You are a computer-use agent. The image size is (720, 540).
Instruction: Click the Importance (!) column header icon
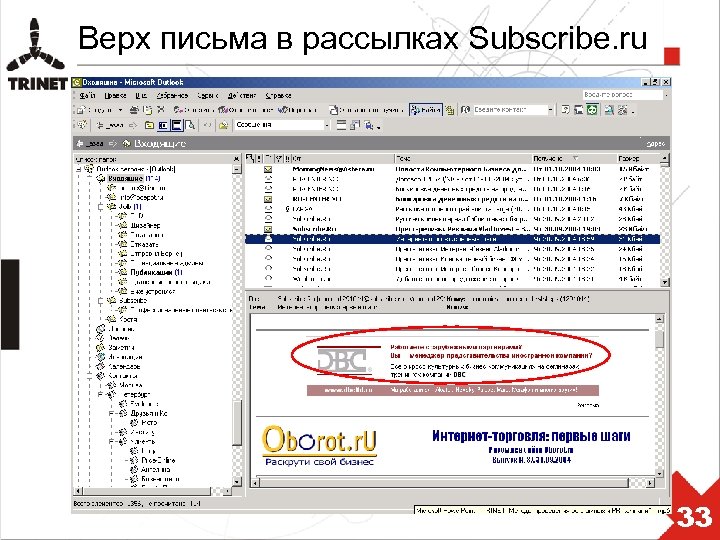(x=259, y=159)
